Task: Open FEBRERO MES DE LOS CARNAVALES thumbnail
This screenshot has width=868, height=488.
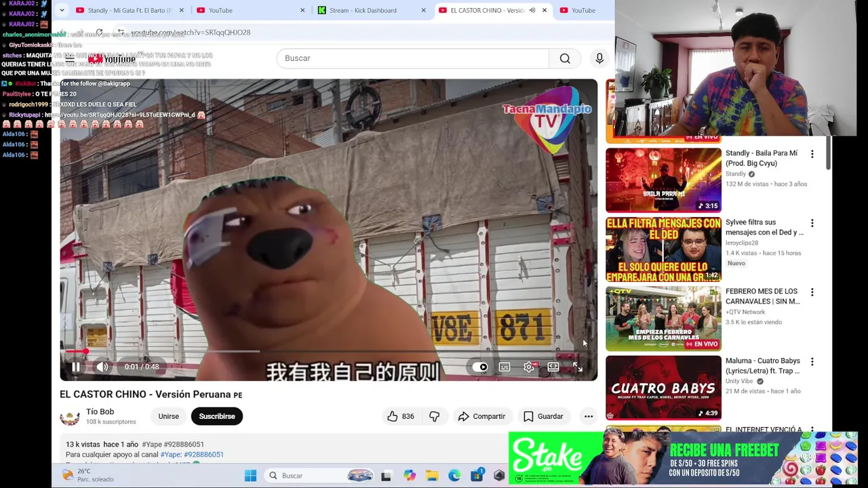Action: click(x=663, y=319)
